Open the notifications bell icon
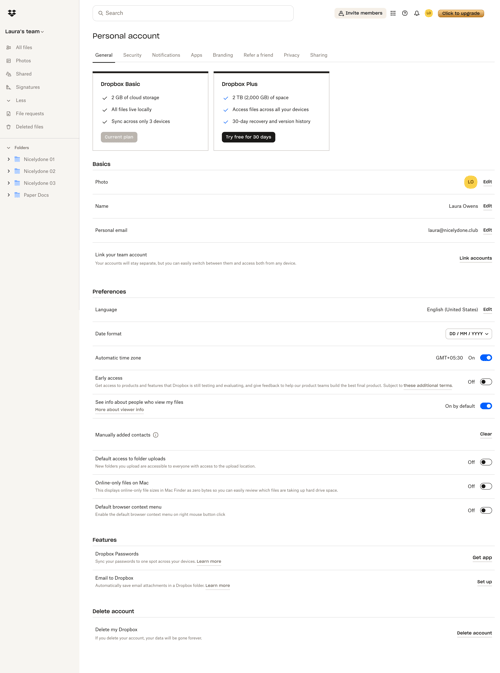Screen dimensions: 500x673 [417, 13]
